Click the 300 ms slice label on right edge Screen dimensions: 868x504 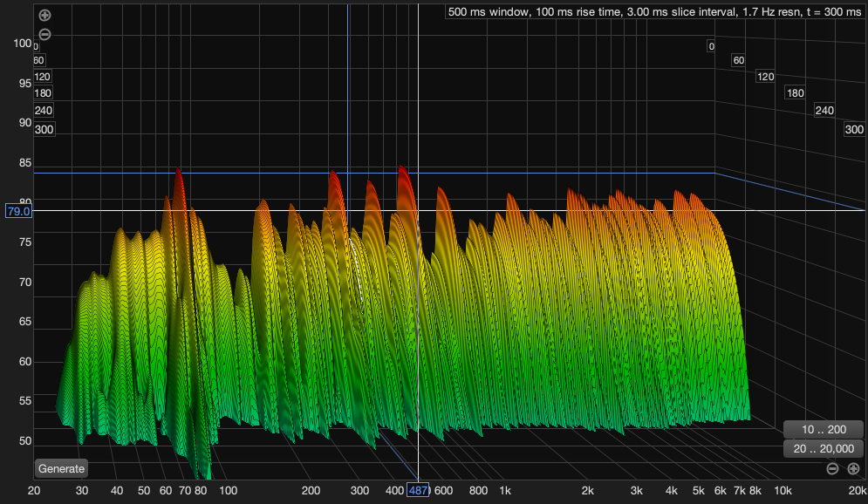tap(854, 129)
